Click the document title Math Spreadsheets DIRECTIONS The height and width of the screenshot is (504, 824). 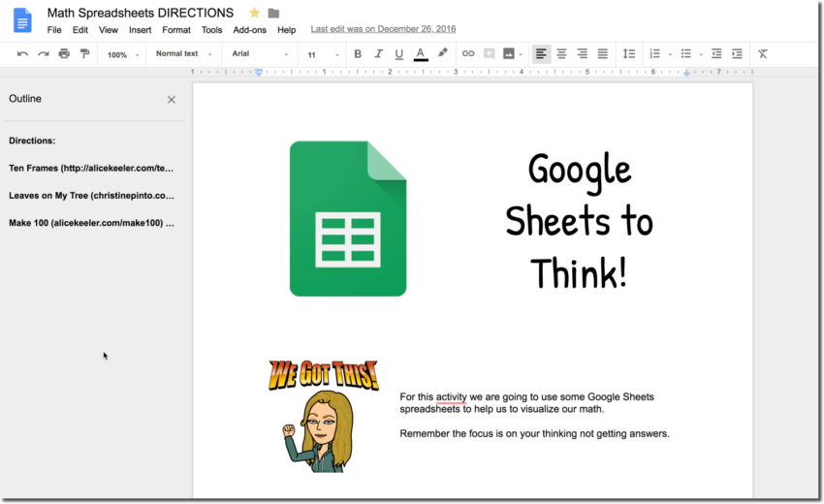141,13
